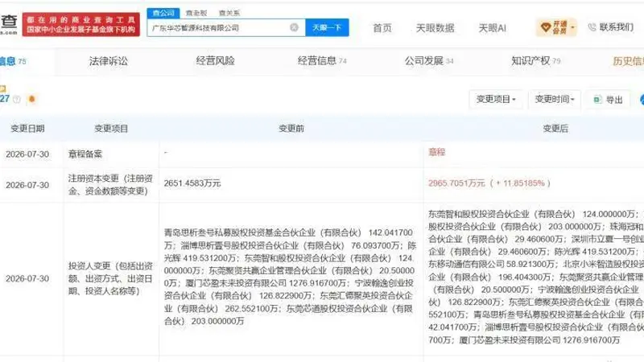This screenshot has width=644, height=362.
Task: Open the 章程 link in 变更后 column
Action: (x=436, y=152)
